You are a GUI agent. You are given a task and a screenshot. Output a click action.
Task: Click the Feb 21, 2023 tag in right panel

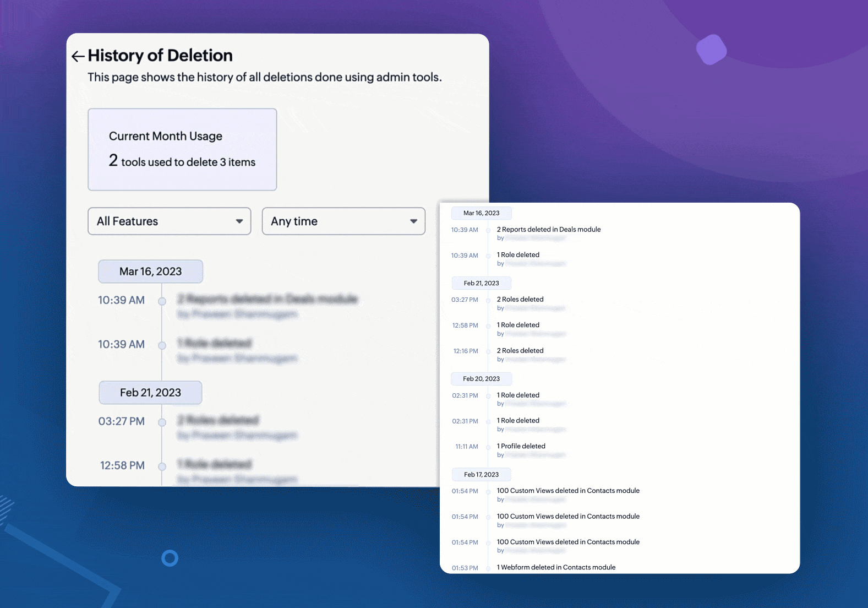(x=482, y=283)
